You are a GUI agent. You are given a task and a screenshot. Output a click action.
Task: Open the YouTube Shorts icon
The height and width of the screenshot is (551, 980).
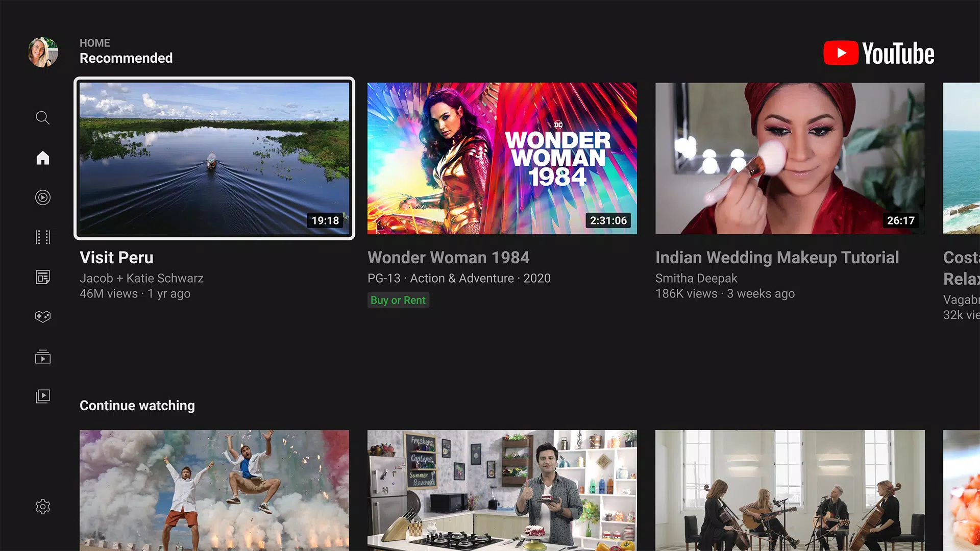[x=42, y=197]
